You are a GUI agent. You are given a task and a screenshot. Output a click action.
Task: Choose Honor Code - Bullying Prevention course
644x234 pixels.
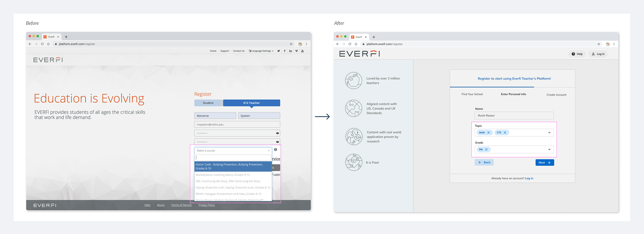(x=233, y=167)
